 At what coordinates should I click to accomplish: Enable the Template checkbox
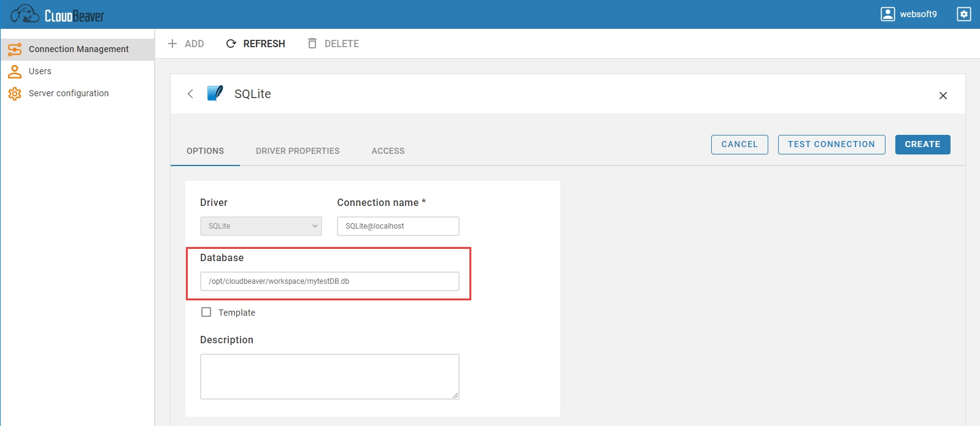(206, 312)
